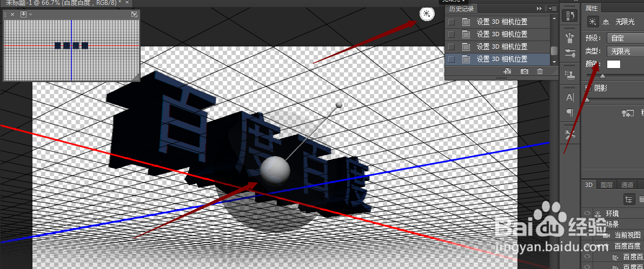The width and height of the screenshot is (644, 269).
Task: Click the small light handle ball
Action: [339, 105]
